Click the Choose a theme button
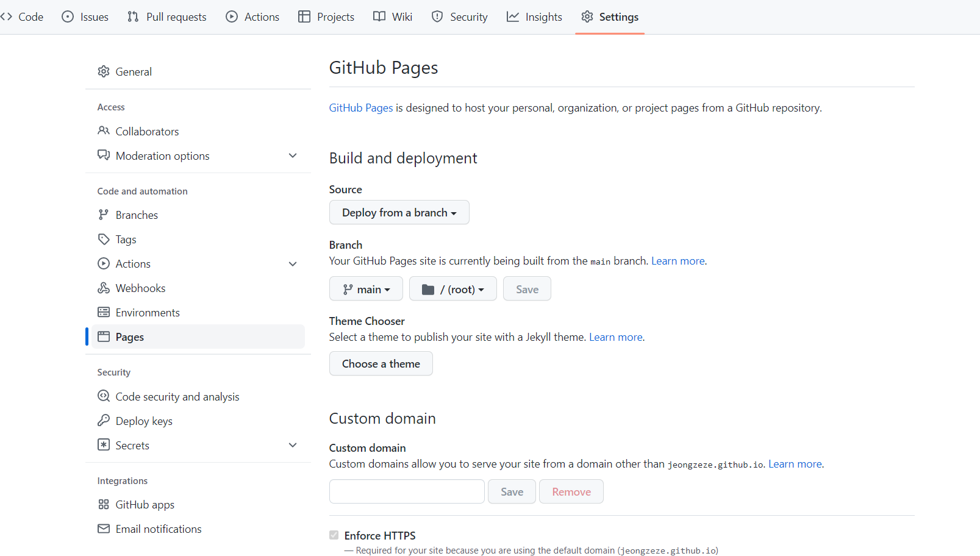The width and height of the screenshot is (980, 556). (x=381, y=363)
